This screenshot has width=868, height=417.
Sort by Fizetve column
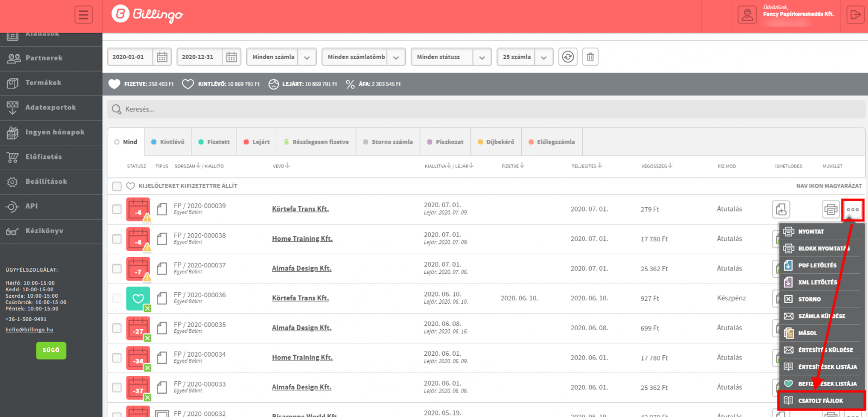(x=513, y=166)
